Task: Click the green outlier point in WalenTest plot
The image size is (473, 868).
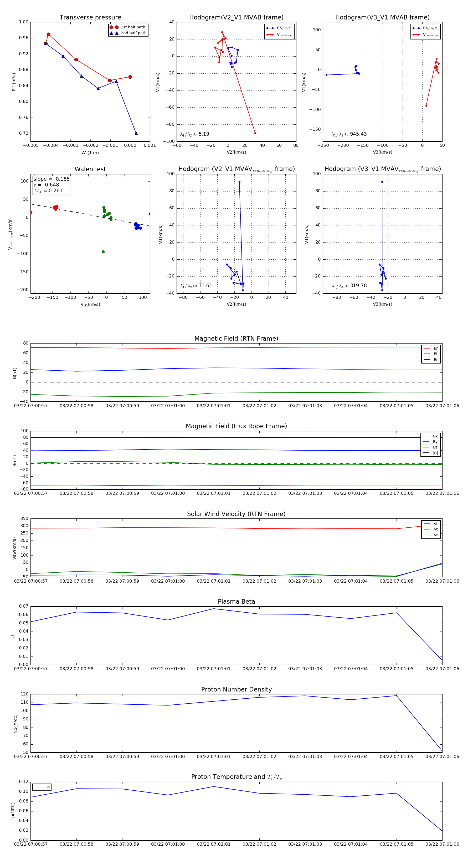Action: pos(103,252)
